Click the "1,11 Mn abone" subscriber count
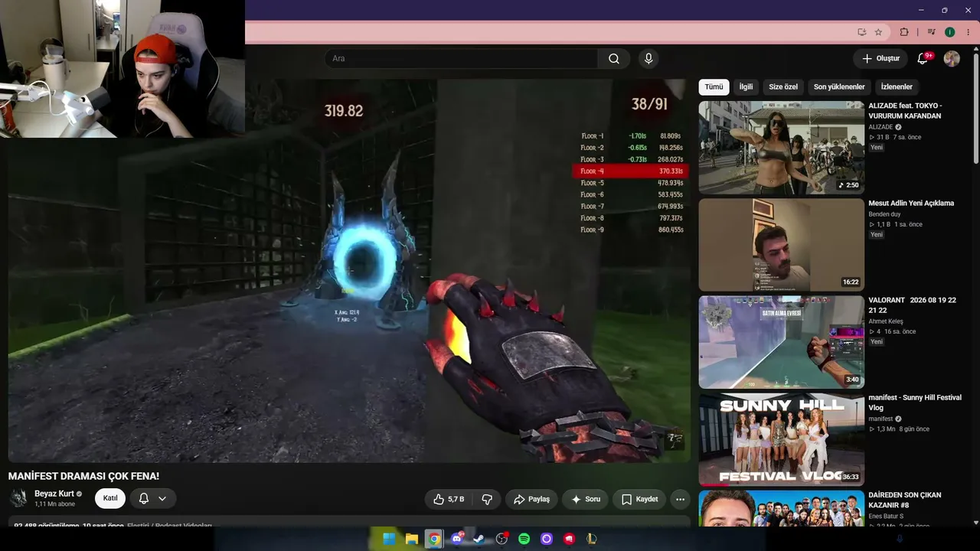Viewport: 980px width, 551px height. tap(55, 504)
